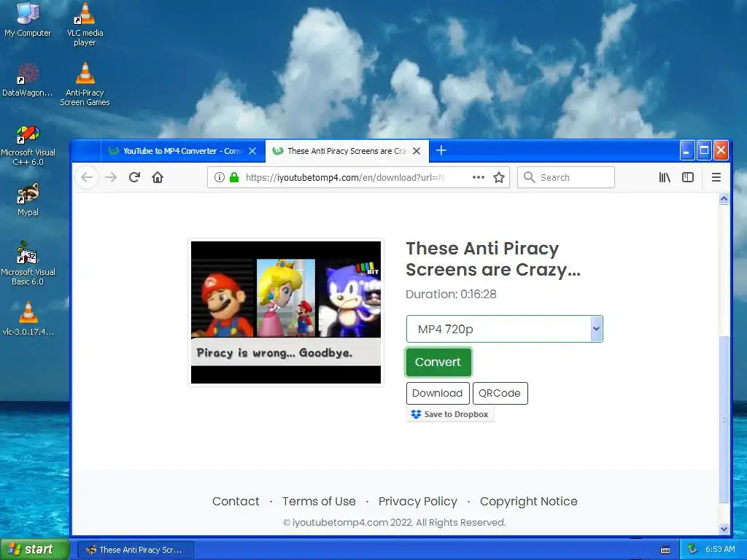Go to the browser home page
This screenshot has height=560, width=747.
tap(158, 178)
